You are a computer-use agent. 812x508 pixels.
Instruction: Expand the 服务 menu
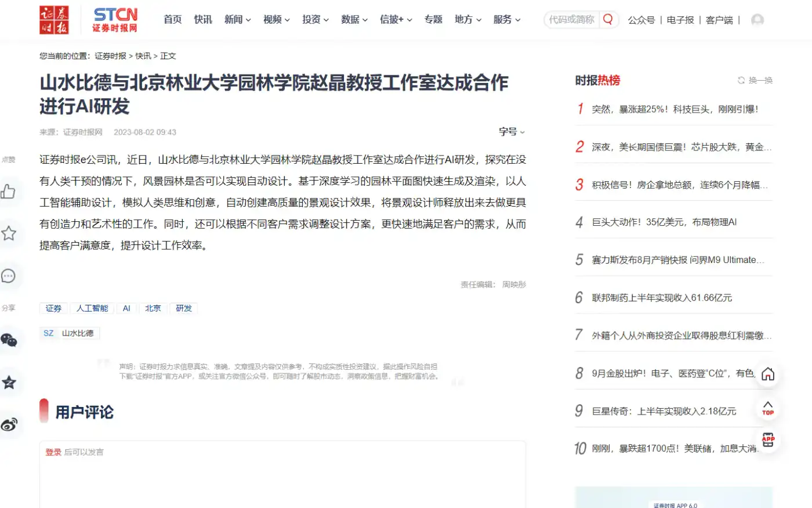click(507, 19)
